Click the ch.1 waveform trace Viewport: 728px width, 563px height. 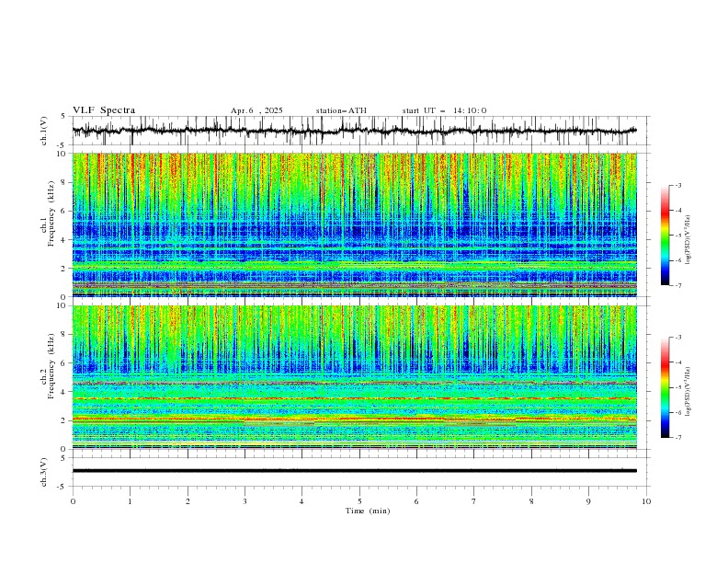354,131
